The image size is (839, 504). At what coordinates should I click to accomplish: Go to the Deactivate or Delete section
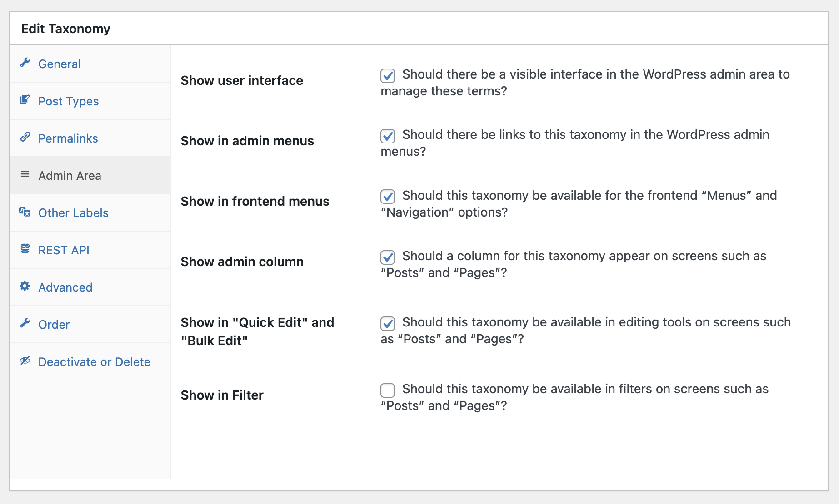click(x=94, y=361)
